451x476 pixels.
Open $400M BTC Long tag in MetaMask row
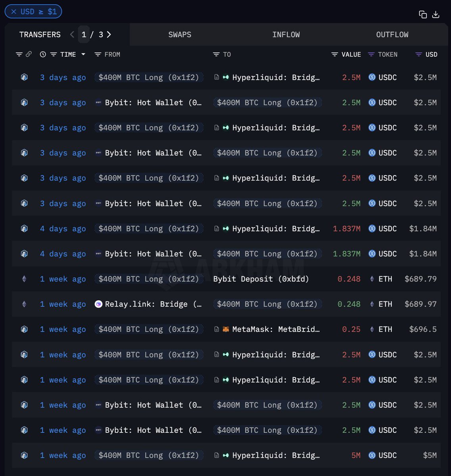point(149,329)
